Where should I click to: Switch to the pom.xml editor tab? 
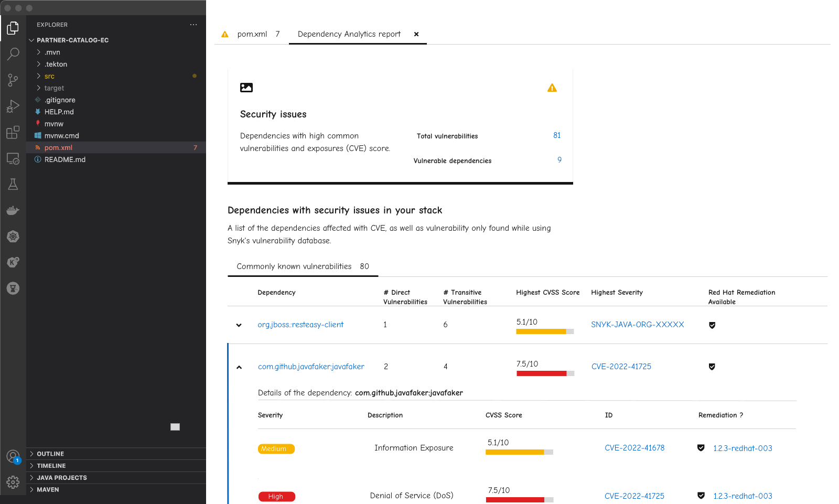252,34
